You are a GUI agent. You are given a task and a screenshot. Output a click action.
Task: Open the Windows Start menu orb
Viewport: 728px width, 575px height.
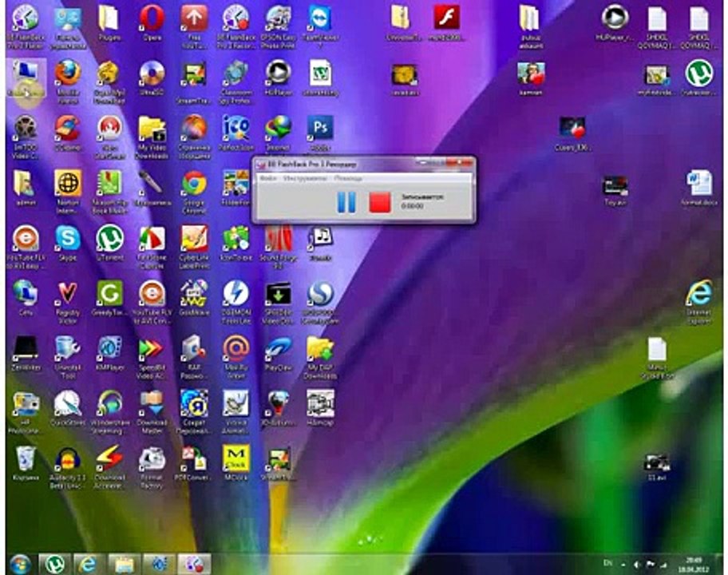20,565
